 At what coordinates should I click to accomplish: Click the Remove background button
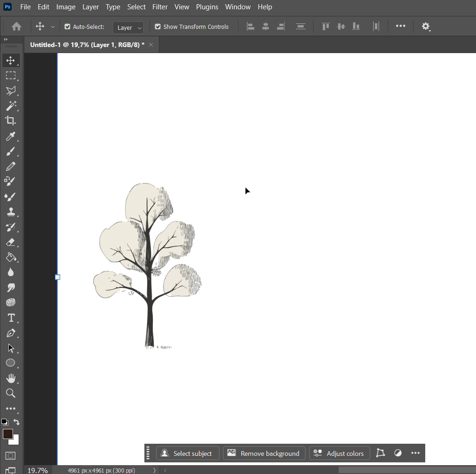264,454
